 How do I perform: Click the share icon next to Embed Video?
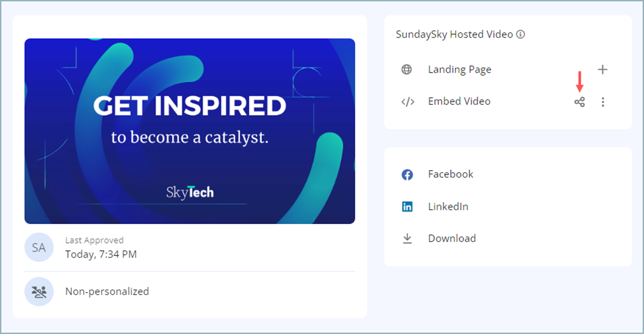point(579,102)
